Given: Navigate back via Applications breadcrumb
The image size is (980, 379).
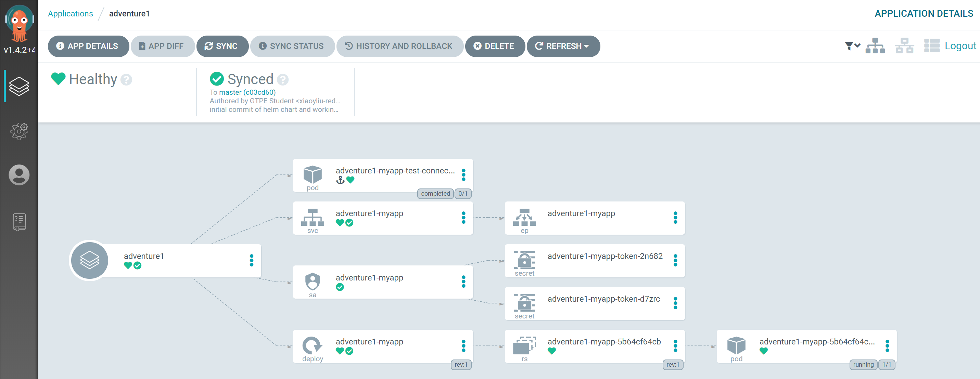Looking at the screenshot, I should pos(71,13).
